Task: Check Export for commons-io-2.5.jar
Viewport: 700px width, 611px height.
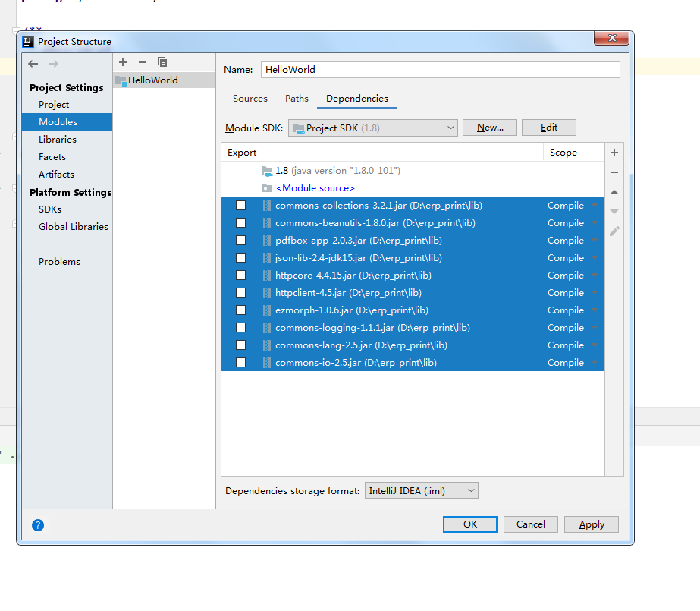Action: (240, 362)
